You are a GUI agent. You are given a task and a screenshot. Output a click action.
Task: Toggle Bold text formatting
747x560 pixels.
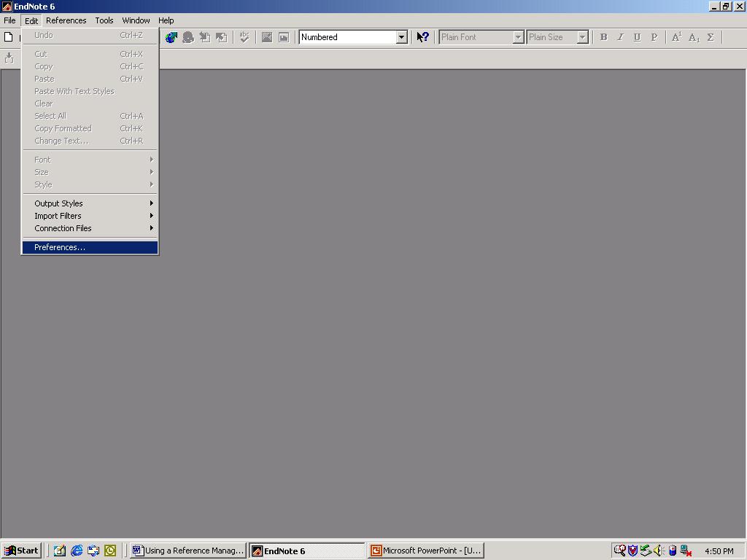pos(603,37)
